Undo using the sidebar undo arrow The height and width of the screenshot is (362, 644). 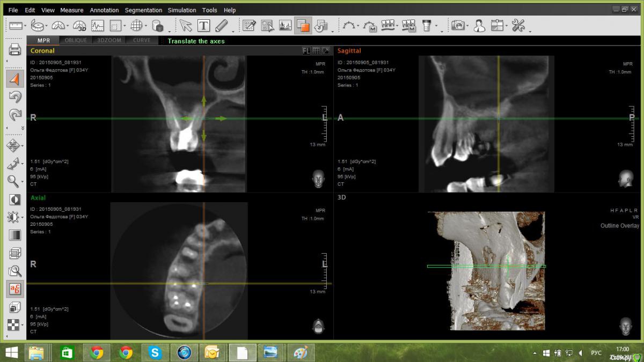click(x=14, y=97)
